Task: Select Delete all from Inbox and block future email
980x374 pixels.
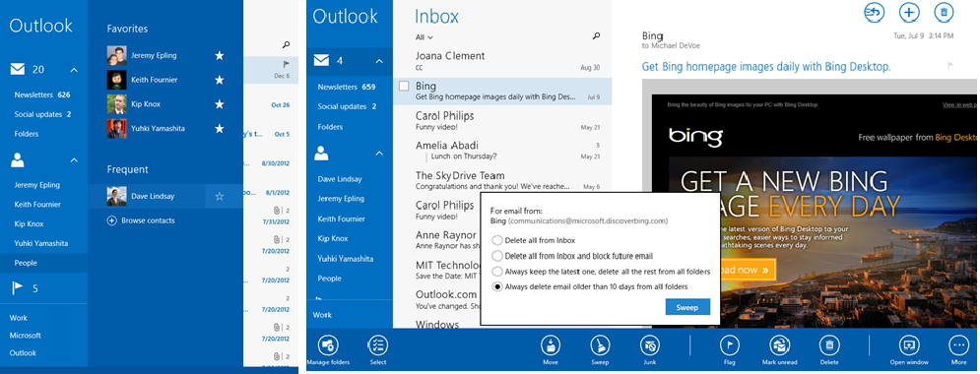Action: [496, 256]
